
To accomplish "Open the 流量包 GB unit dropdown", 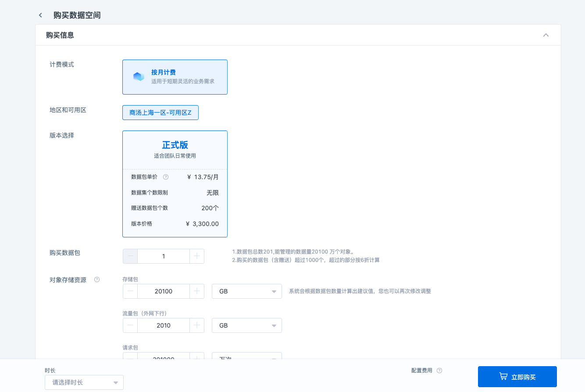I will [x=246, y=325].
